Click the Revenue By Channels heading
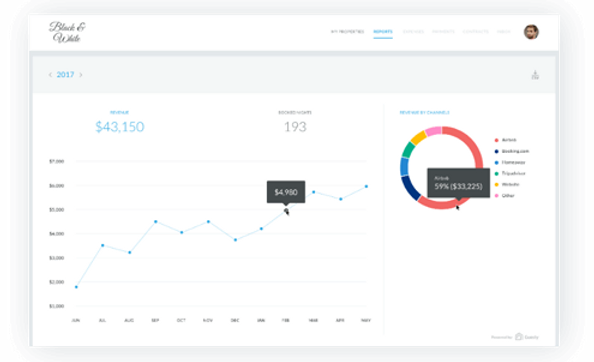This screenshot has width=594, height=362. 424,112
